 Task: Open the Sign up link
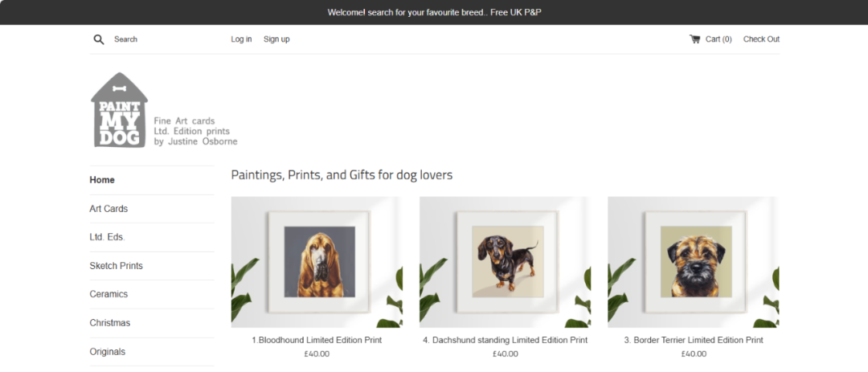point(276,39)
